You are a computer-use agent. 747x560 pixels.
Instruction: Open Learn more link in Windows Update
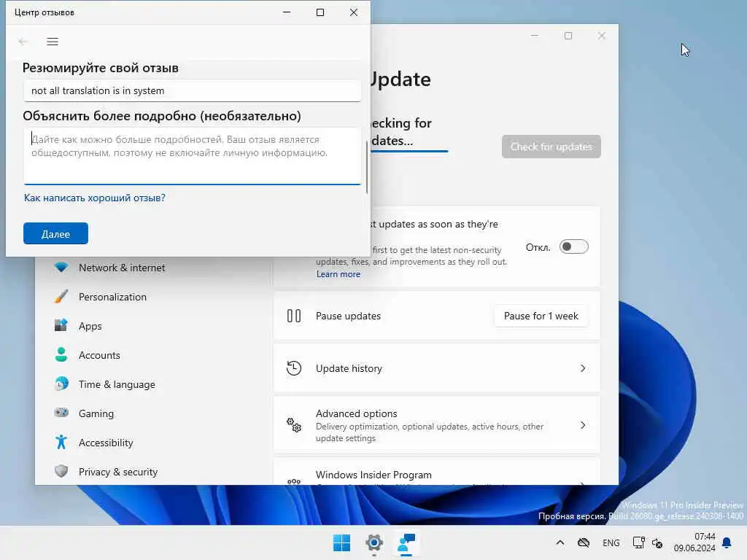[338, 274]
